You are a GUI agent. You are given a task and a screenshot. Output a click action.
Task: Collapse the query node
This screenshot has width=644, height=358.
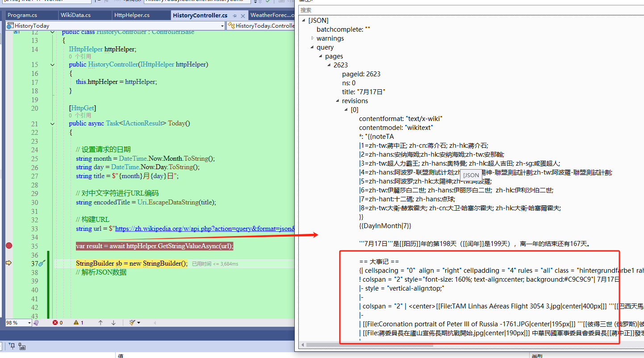click(x=313, y=47)
